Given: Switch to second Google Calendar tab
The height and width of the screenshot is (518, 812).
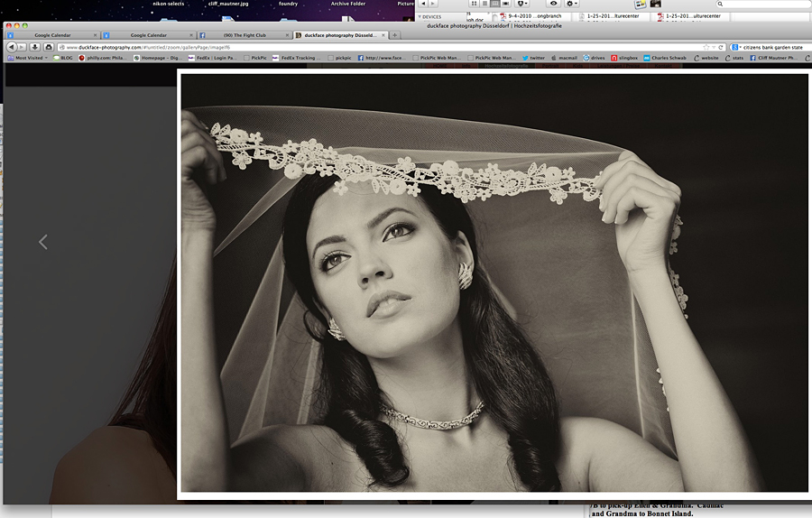Looking at the screenshot, I should pyautogui.click(x=148, y=35).
